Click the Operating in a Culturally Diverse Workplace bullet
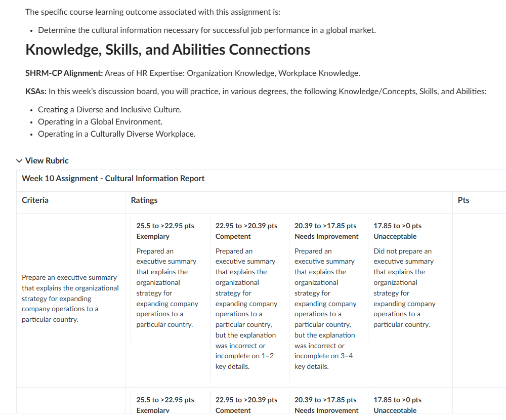 117,134
